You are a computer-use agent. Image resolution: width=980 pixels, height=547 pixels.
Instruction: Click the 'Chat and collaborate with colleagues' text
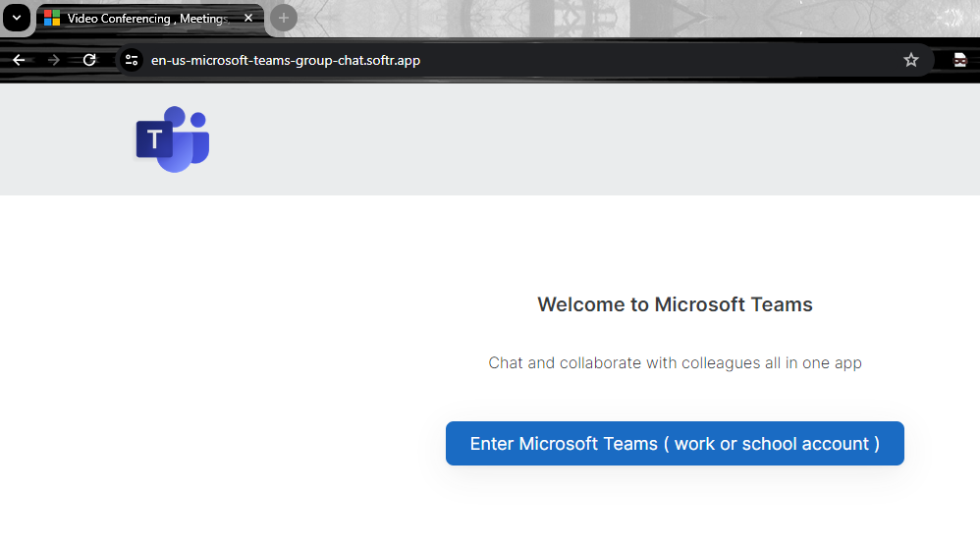(675, 362)
